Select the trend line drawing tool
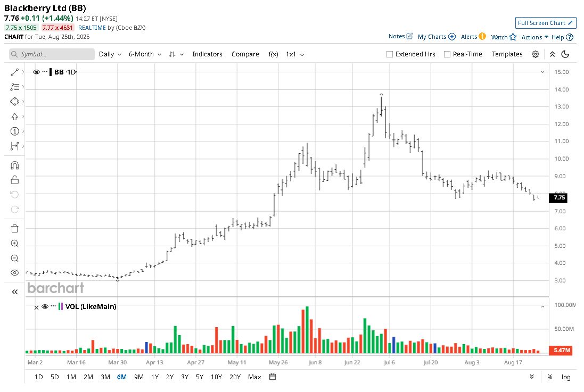The width and height of the screenshot is (584, 392). point(14,72)
